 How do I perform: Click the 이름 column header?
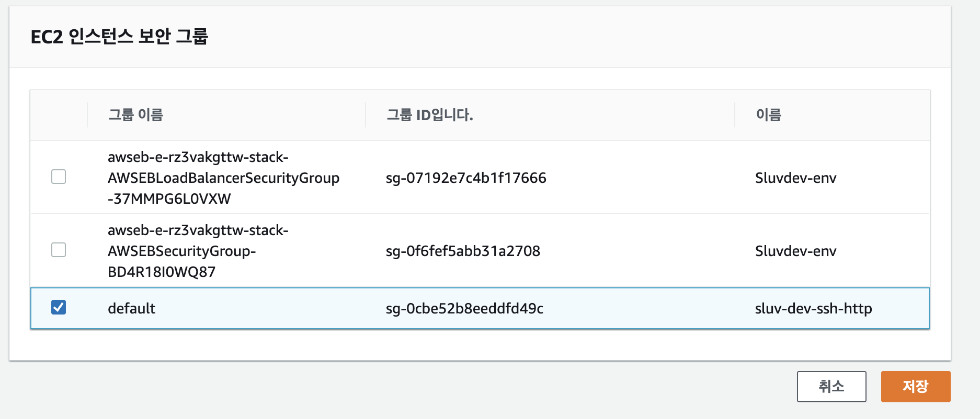[769, 114]
